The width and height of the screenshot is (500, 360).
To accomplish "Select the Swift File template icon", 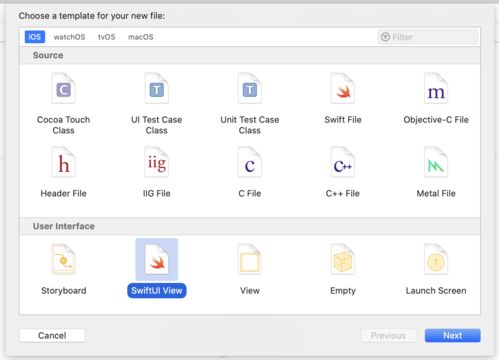I will [x=343, y=88].
